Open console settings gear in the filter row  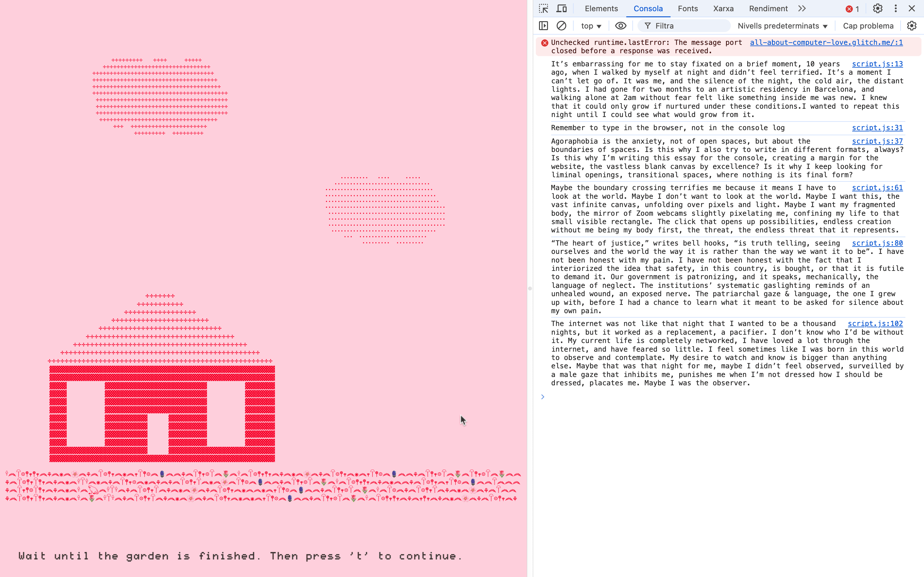pyautogui.click(x=912, y=26)
